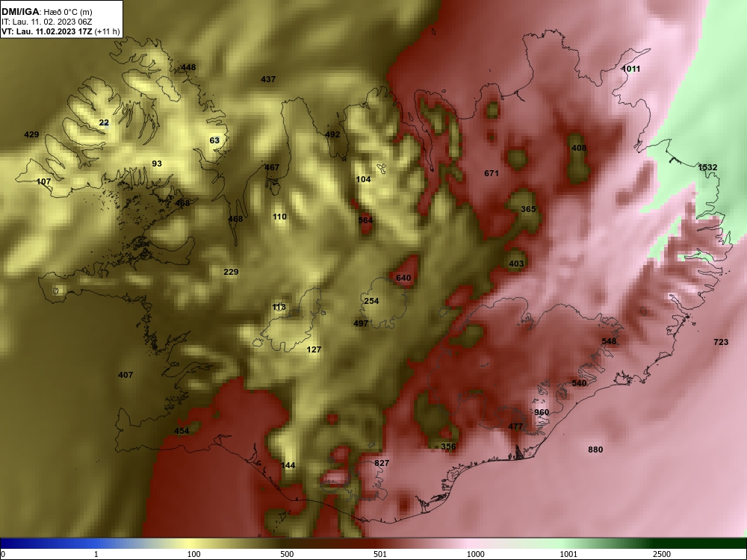Click the map value 564
747x560 pixels.
[365, 220]
